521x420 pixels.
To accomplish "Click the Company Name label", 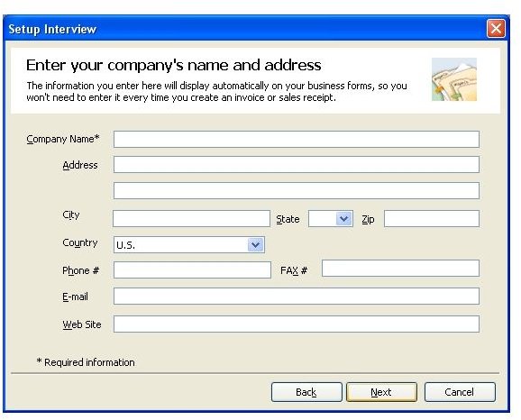I will tap(63, 139).
